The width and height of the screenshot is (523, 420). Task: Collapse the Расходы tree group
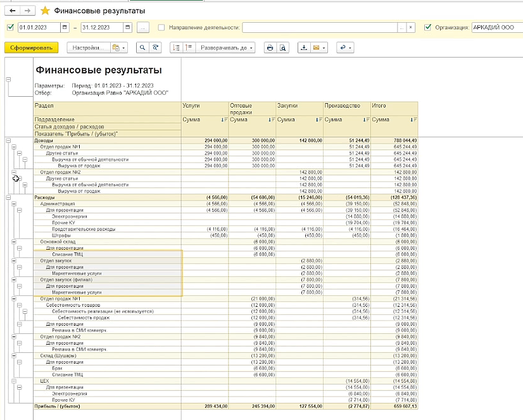[x=8, y=197]
